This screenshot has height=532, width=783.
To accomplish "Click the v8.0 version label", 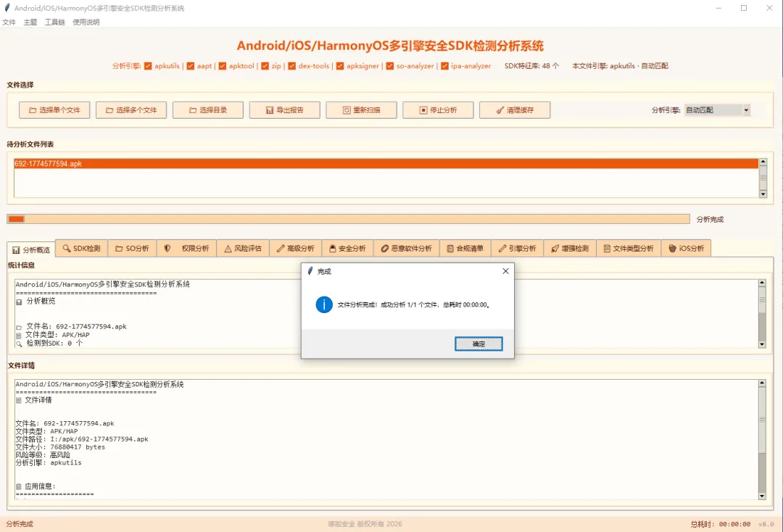I will pyautogui.click(x=766, y=524).
